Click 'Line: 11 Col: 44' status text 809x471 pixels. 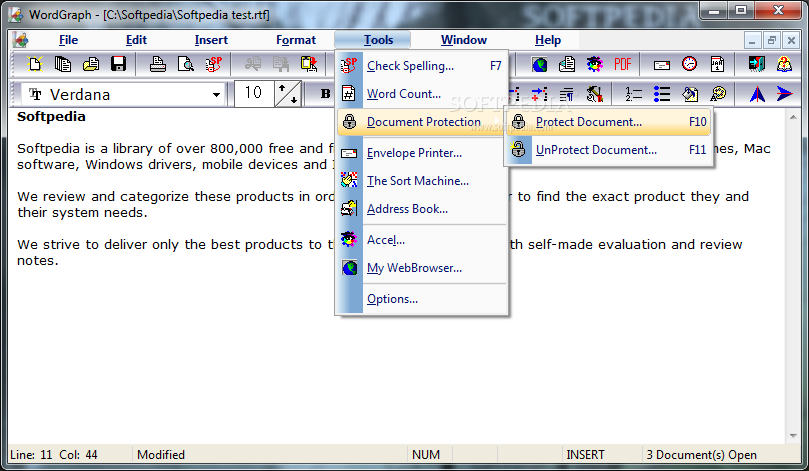click(54, 454)
